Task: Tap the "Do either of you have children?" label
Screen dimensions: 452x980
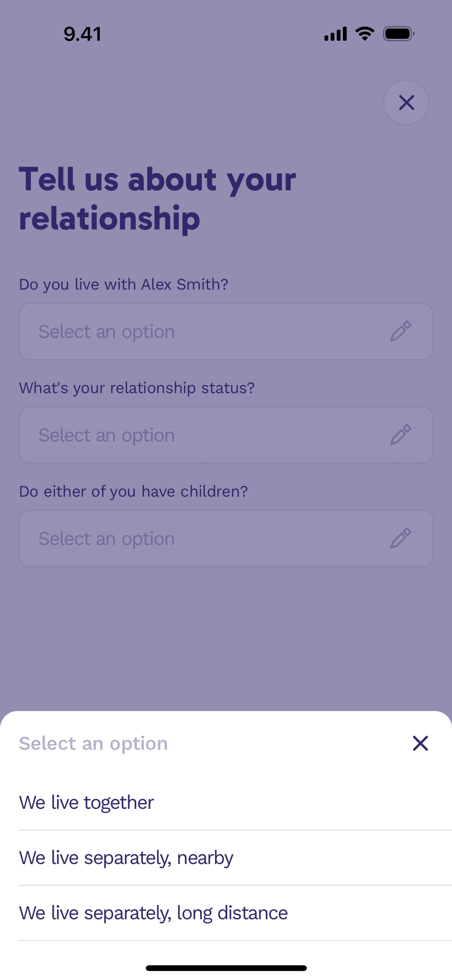Action: click(133, 491)
